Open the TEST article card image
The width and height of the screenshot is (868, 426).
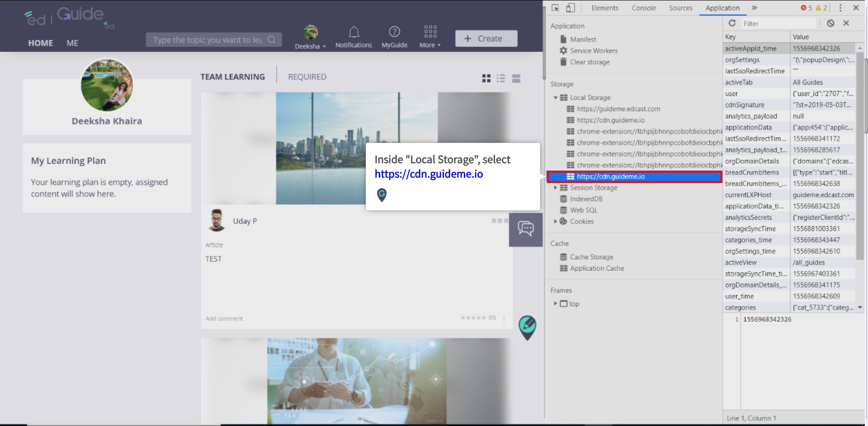(357, 149)
